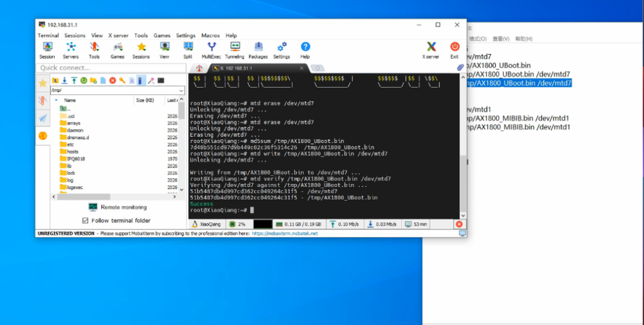644x325 pixels.
Task: Open the Help toolbar icon
Action: [305, 50]
